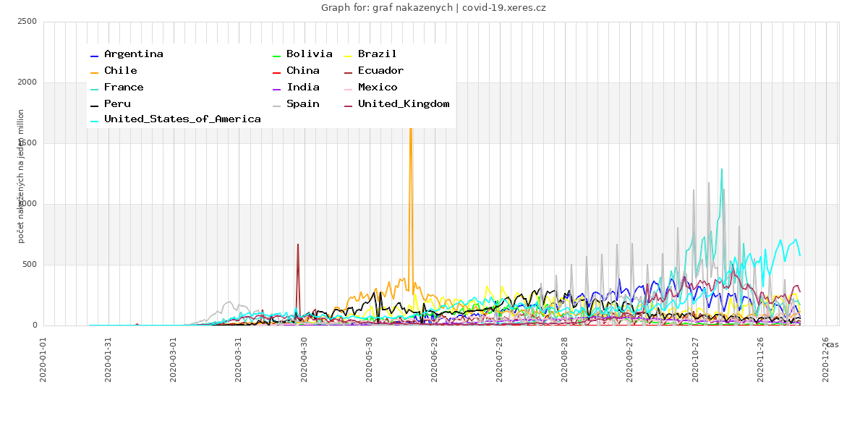The height and width of the screenshot is (434, 868).
Task: Select the Ecuador legend label
Action: pyautogui.click(x=381, y=71)
